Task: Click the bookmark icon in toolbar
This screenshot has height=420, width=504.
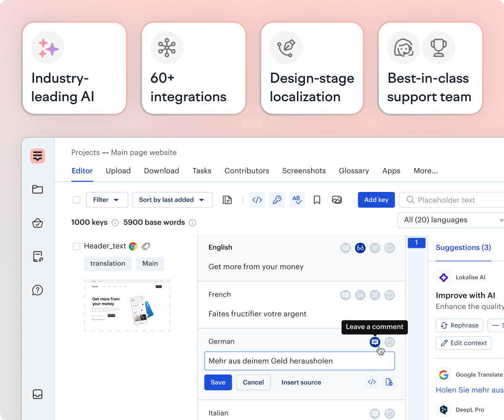Action: click(317, 200)
